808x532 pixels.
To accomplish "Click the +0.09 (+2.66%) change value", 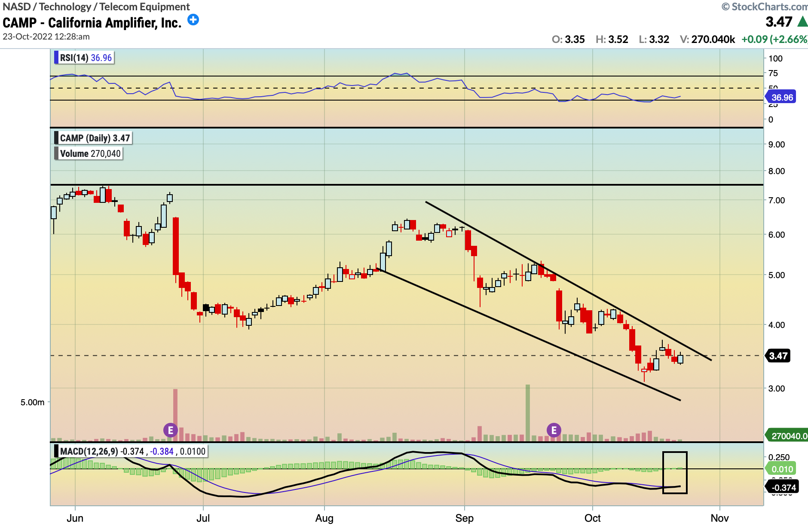I will [x=774, y=40].
